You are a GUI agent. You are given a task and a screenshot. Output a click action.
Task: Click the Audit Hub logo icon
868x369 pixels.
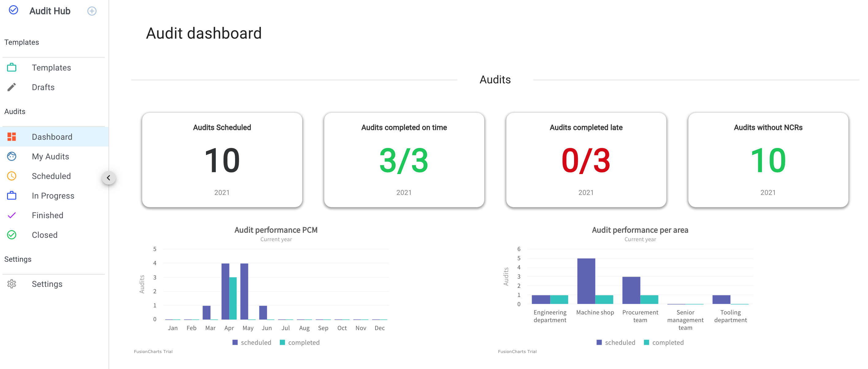click(x=13, y=10)
